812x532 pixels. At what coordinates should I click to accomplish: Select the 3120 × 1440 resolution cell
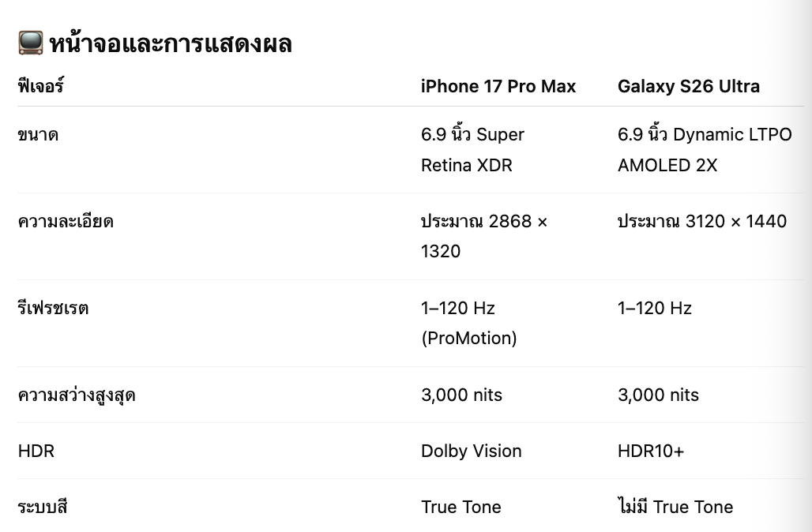click(x=701, y=222)
